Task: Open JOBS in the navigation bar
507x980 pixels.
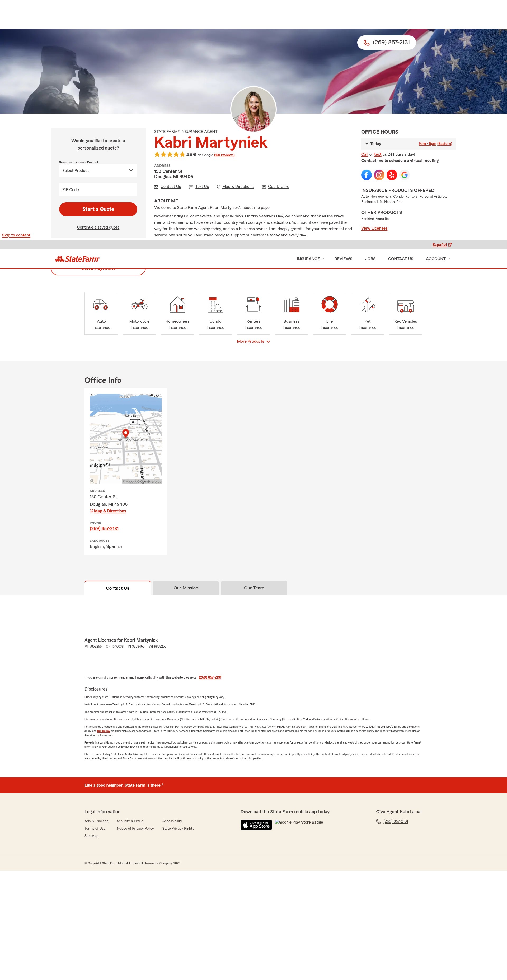Action: pyautogui.click(x=370, y=259)
